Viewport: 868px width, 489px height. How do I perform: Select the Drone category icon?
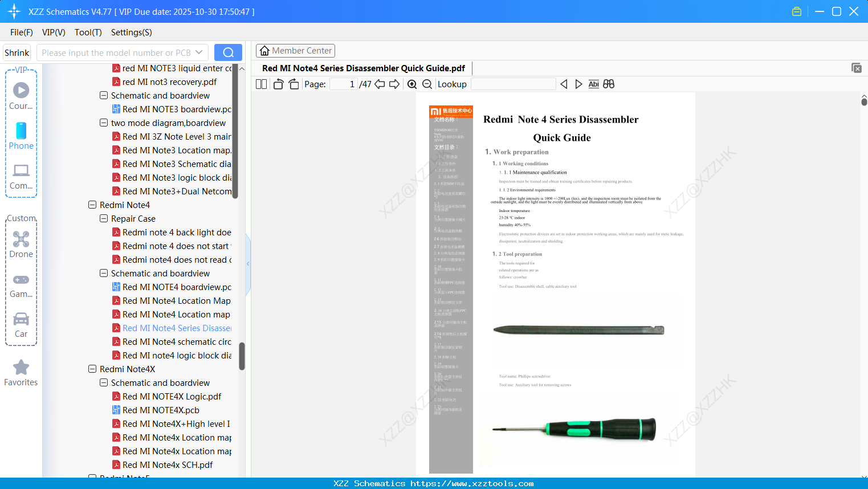[21, 239]
